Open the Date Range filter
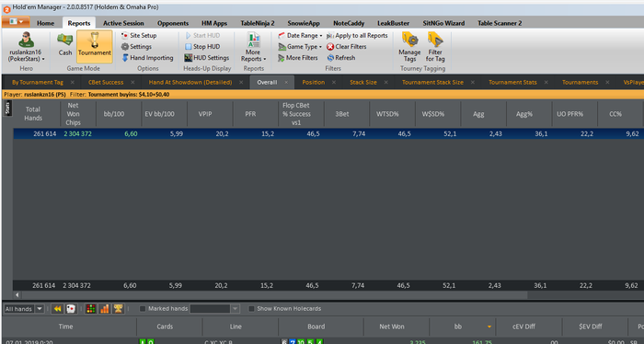 click(300, 35)
